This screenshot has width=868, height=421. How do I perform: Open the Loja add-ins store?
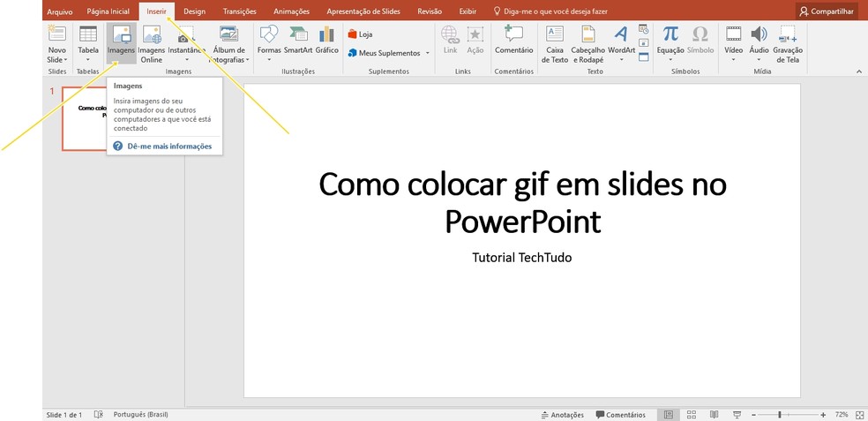pos(360,34)
